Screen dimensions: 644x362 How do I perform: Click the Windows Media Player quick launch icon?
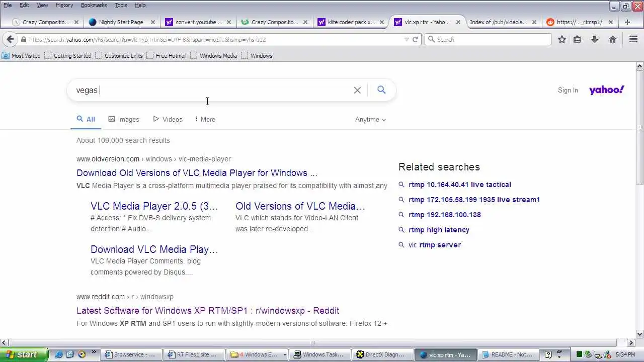pos(82,354)
